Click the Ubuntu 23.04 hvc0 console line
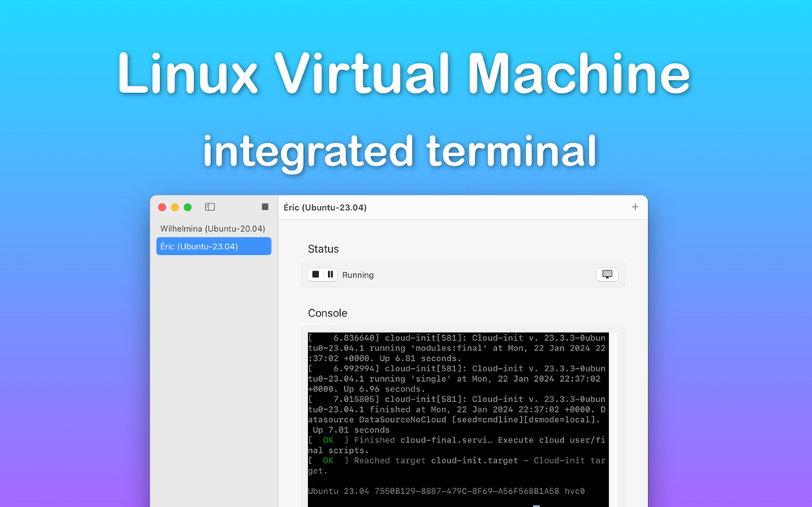The height and width of the screenshot is (507, 812). click(x=446, y=491)
